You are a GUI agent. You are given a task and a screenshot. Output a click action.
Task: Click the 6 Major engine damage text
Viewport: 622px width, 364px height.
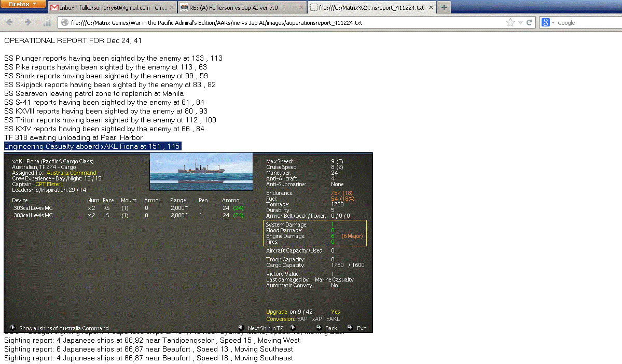(x=352, y=236)
